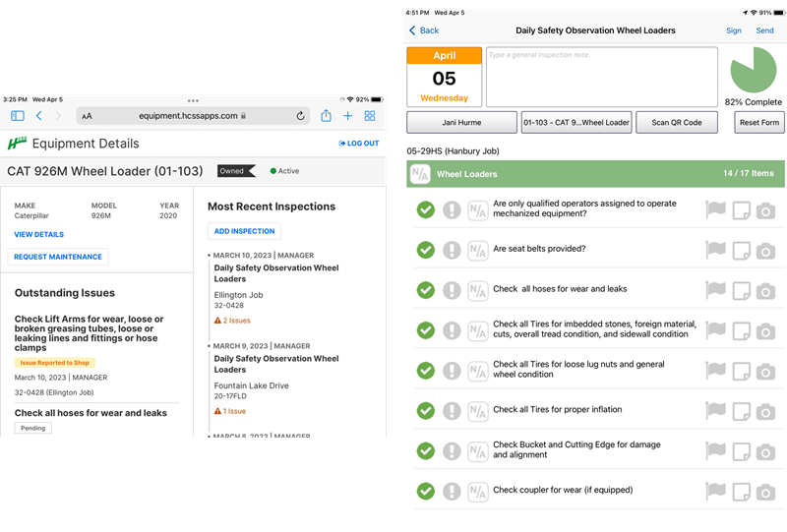
Task: Take photo for coupler wear item
Action: point(765,492)
